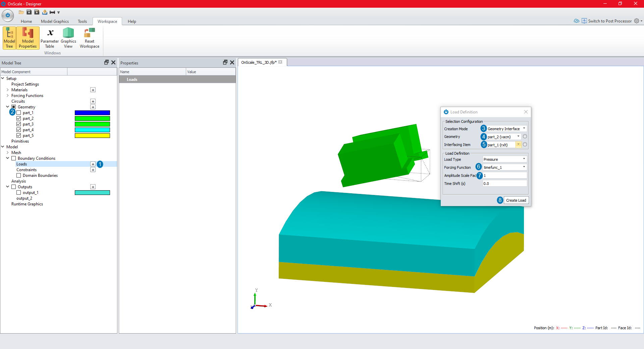644x349 pixels.
Task: Uncheck the part_3 visibility checkbox
Action: click(19, 124)
